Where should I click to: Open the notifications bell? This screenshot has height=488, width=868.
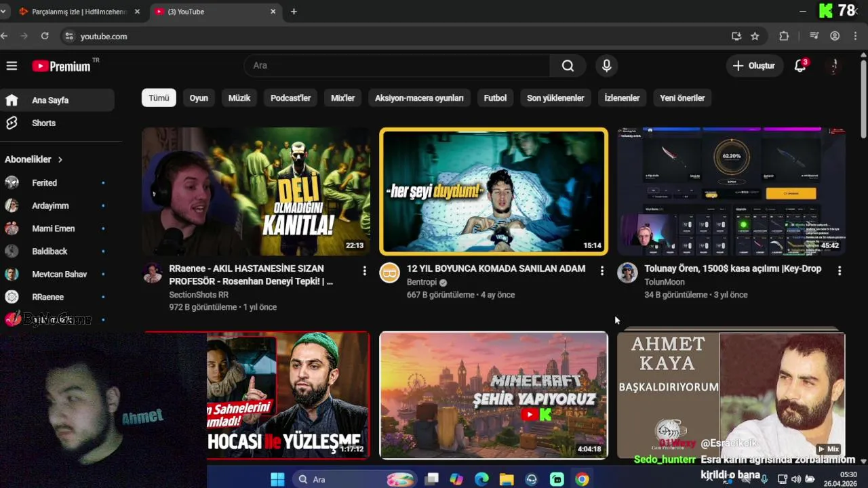801,66
